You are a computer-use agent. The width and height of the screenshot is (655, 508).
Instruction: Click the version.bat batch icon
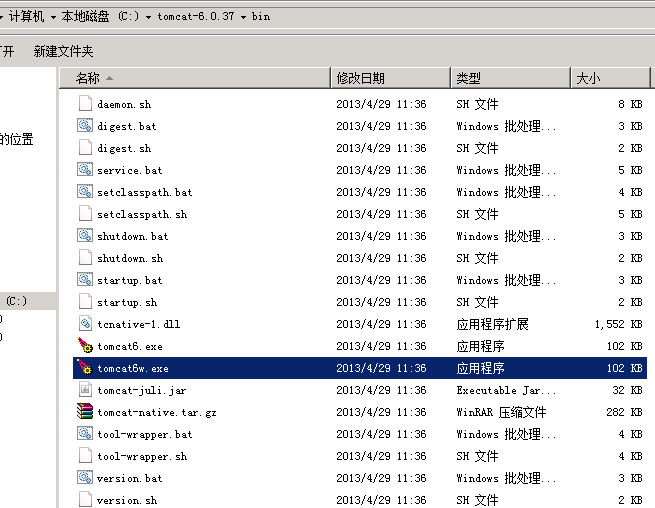click(85, 478)
